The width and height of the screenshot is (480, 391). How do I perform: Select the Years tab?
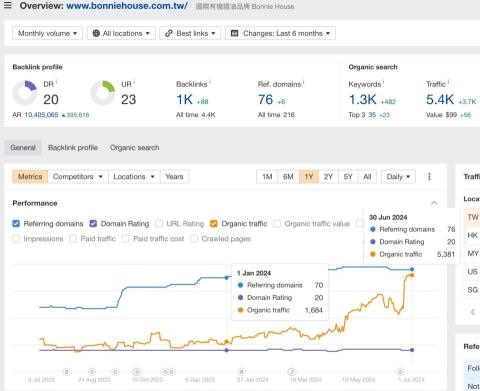pyautogui.click(x=174, y=177)
